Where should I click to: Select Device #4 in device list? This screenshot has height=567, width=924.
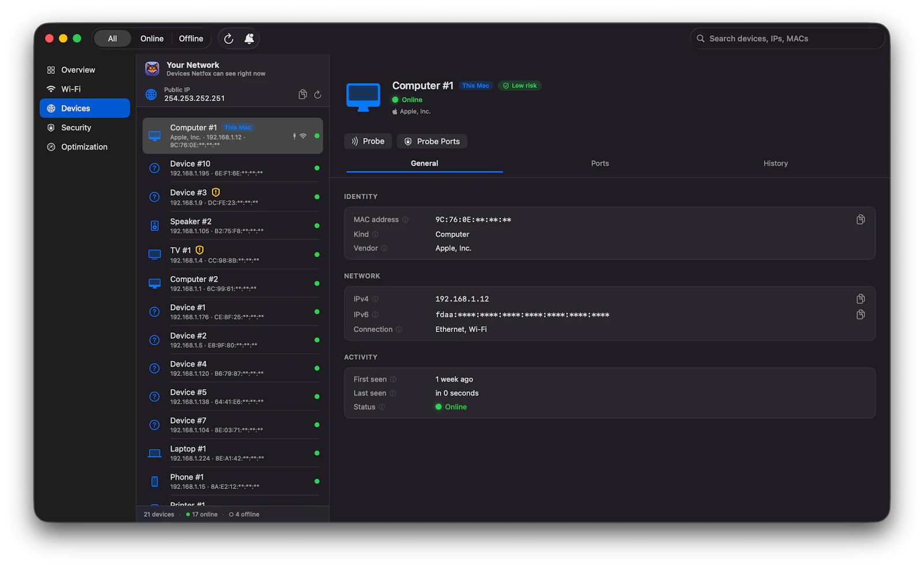point(233,368)
